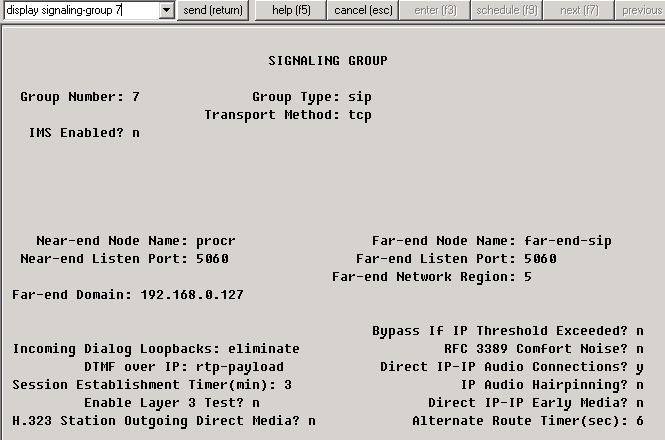
Task: Click the Session Establishment Timer value 3
Action: pos(288,385)
